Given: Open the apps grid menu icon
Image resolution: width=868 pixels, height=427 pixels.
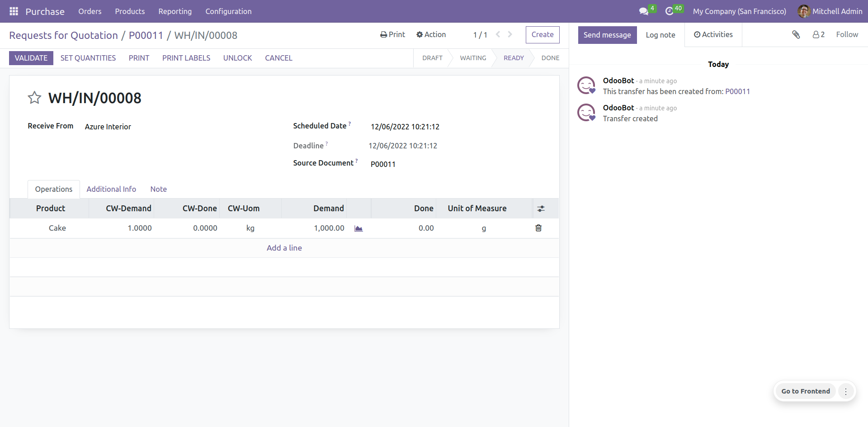Looking at the screenshot, I should pyautogui.click(x=14, y=11).
